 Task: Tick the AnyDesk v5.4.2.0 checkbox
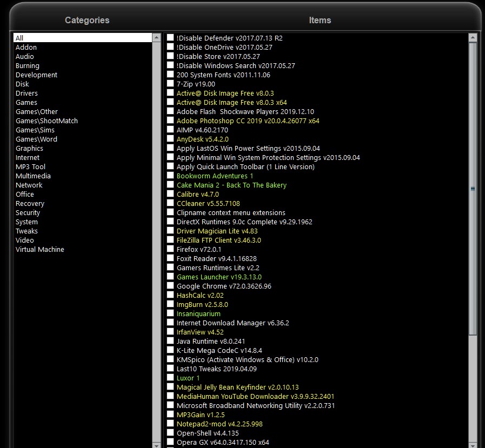coord(170,139)
